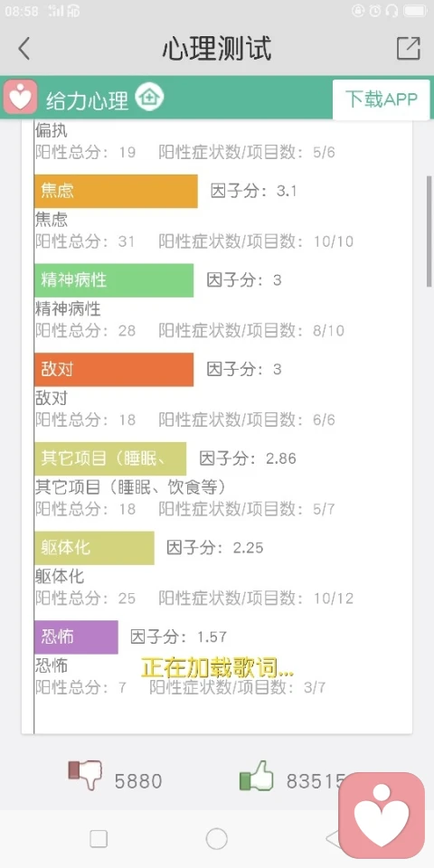Tap the 心理测试 page title

pyautogui.click(x=217, y=49)
